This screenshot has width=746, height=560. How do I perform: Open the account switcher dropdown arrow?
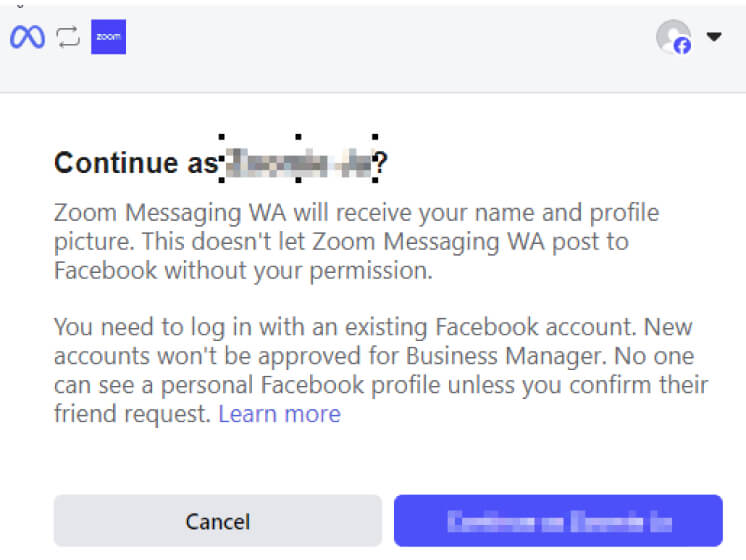click(714, 37)
